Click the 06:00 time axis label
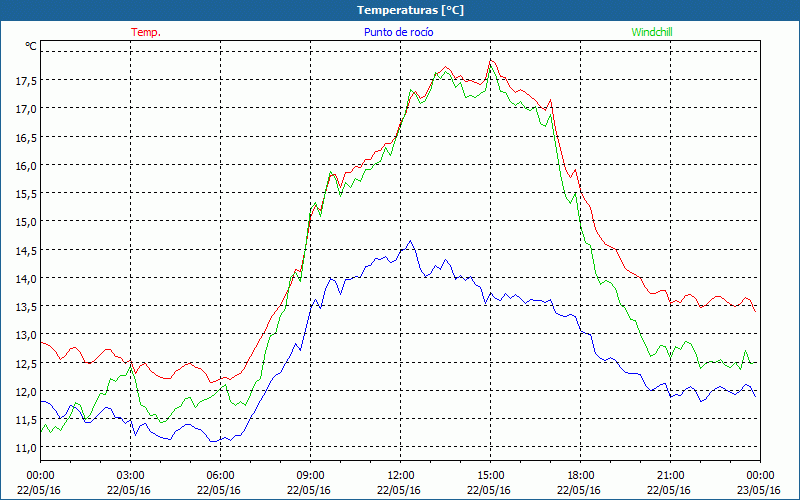 [x=220, y=476]
